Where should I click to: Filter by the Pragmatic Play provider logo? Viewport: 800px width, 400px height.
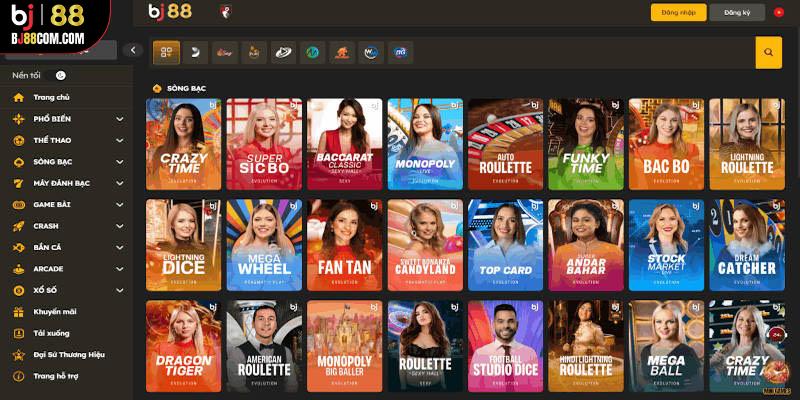(254, 53)
